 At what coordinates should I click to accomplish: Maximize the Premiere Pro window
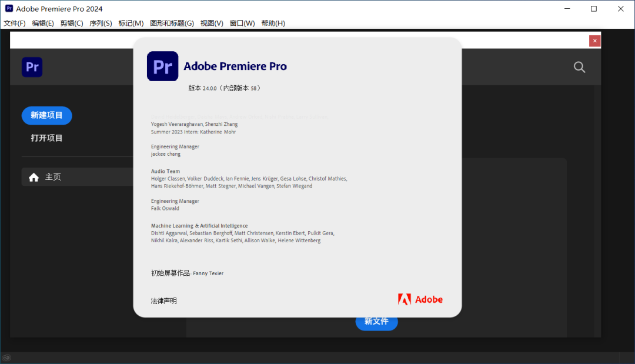[x=594, y=8]
